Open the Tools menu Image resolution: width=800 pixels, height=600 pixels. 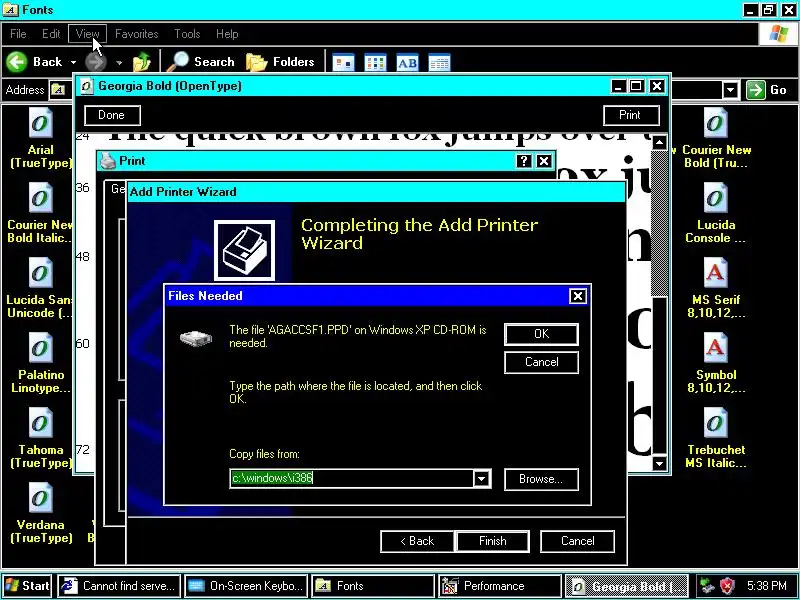point(187,34)
